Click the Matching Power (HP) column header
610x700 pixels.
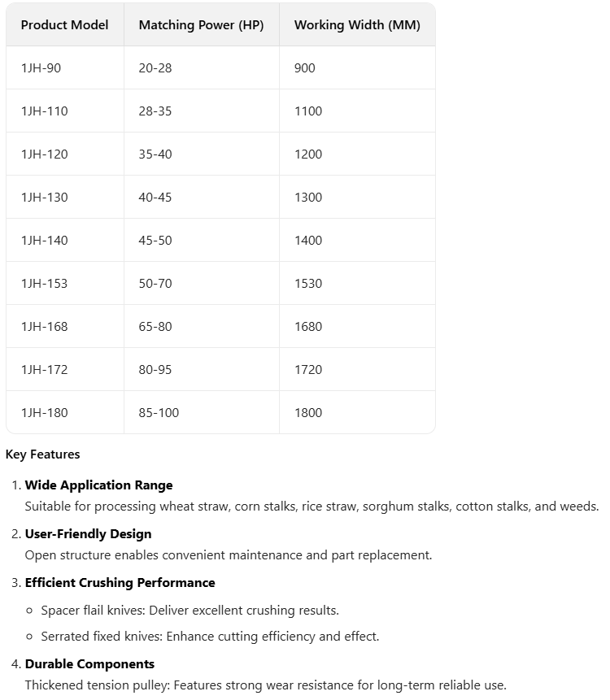click(201, 25)
